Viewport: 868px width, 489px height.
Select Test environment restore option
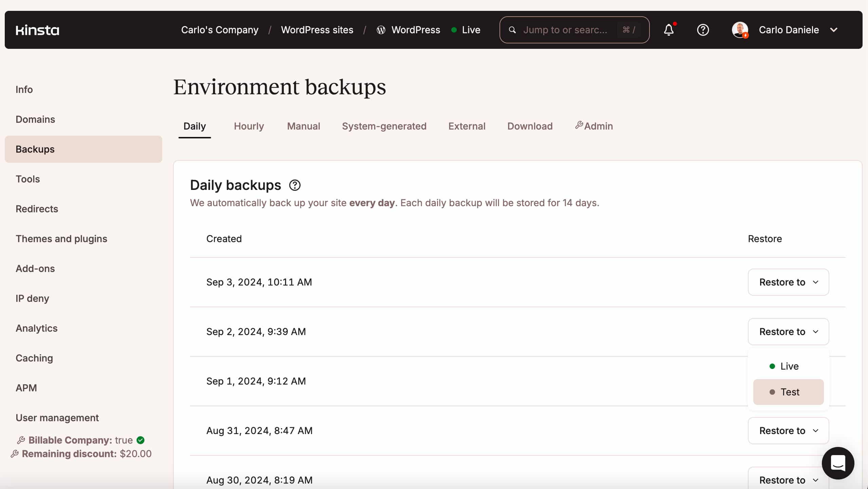point(789,391)
